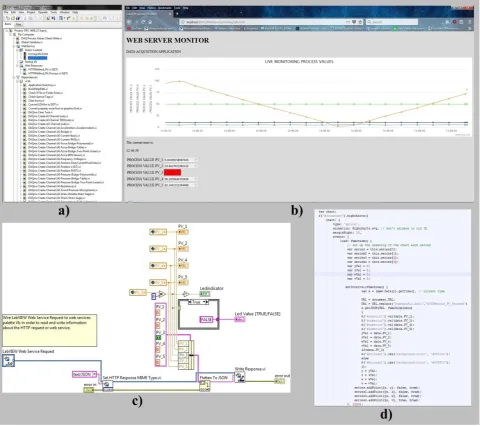Viewport: 480px width, 426px height.
Task: Collapse the Dependencies node
Action: tap(14, 77)
